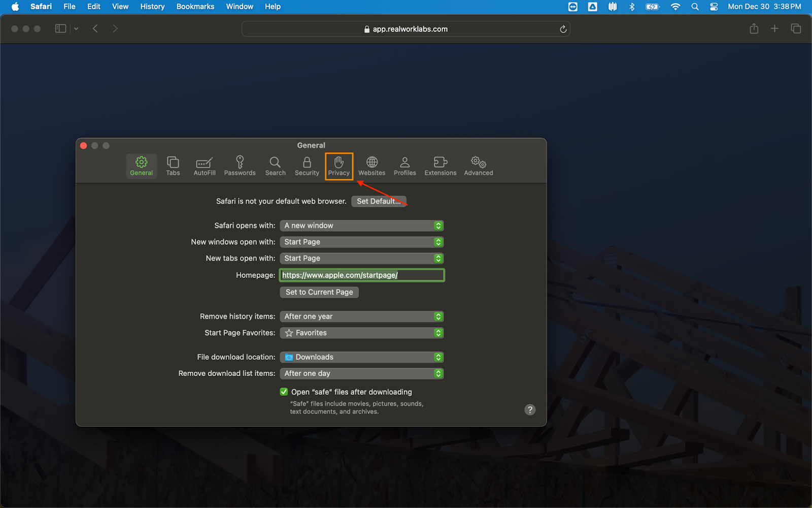812x508 pixels.
Task: Expand the Safari opens with dropdown
Action: [x=362, y=226]
